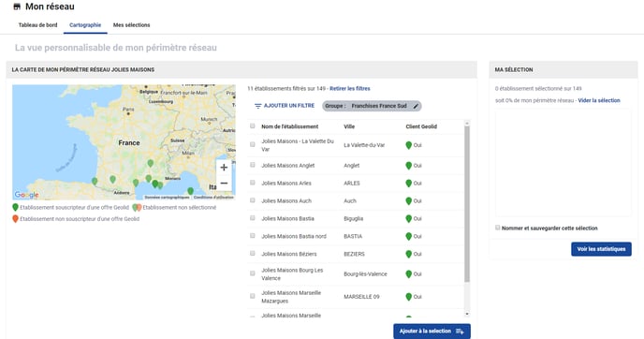Click green Geolid marker in La Valette-du-Var row

pos(409,145)
